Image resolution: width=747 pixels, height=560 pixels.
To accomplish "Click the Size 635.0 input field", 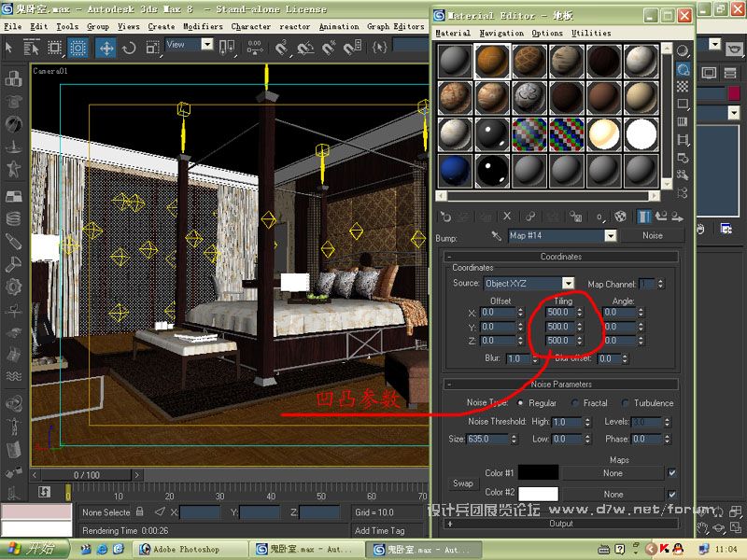I will 487,439.
